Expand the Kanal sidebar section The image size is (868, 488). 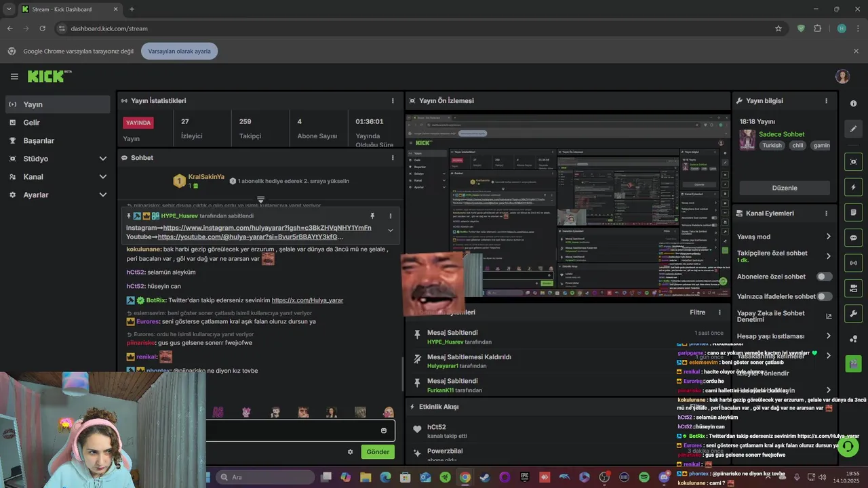coord(103,177)
